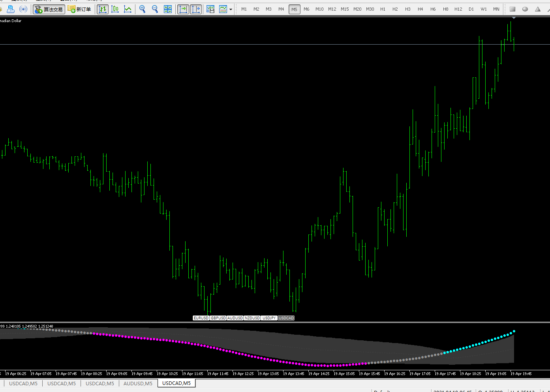Open a New Order (新订单)
Image resolution: width=550 pixels, height=392 pixels.
tap(79, 9)
